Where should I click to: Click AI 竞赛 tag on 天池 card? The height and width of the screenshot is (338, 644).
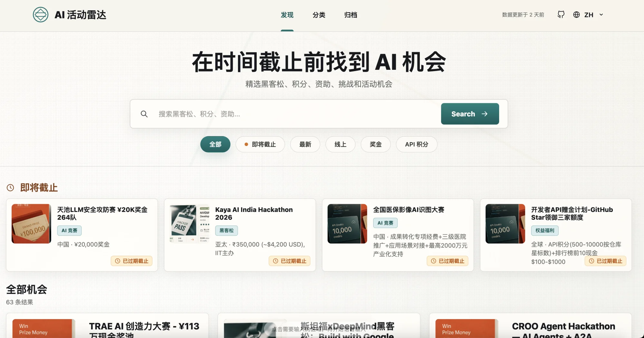point(70,231)
